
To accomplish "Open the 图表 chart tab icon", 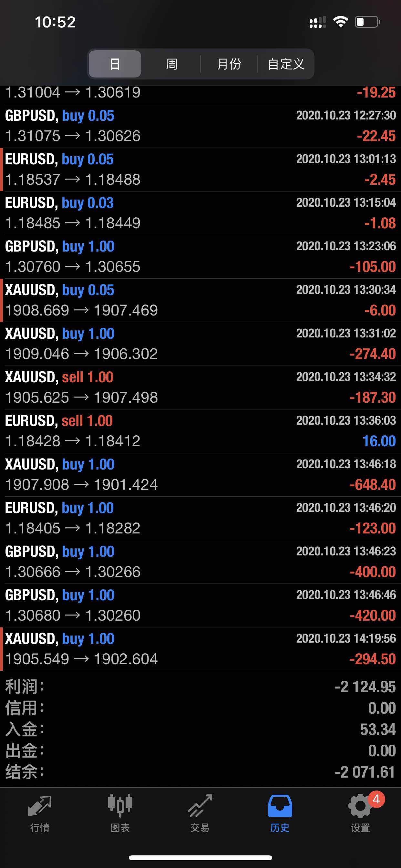I will pos(120,806).
